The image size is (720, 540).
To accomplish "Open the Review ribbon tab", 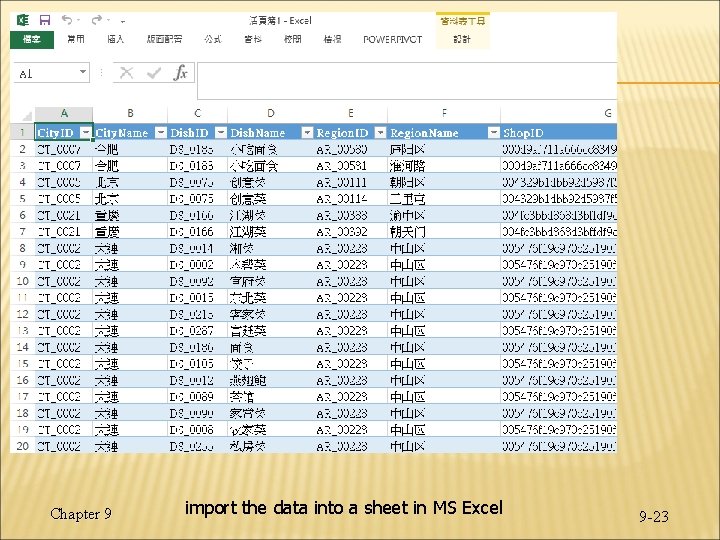I will (x=292, y=39).
